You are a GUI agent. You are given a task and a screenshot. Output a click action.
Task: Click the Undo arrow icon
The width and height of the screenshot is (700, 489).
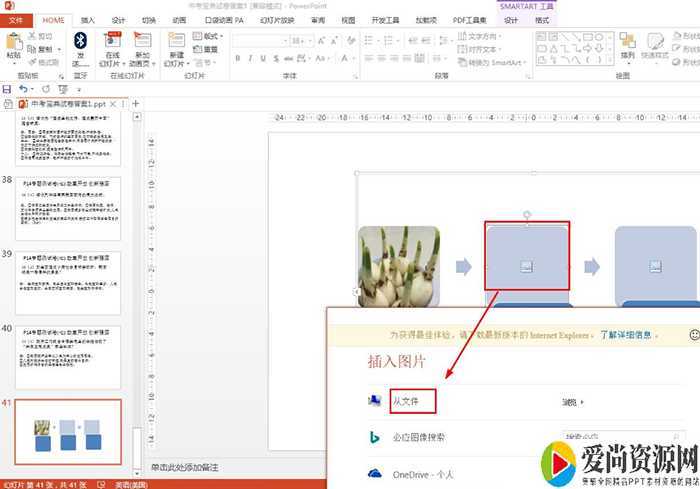[23, 89]
